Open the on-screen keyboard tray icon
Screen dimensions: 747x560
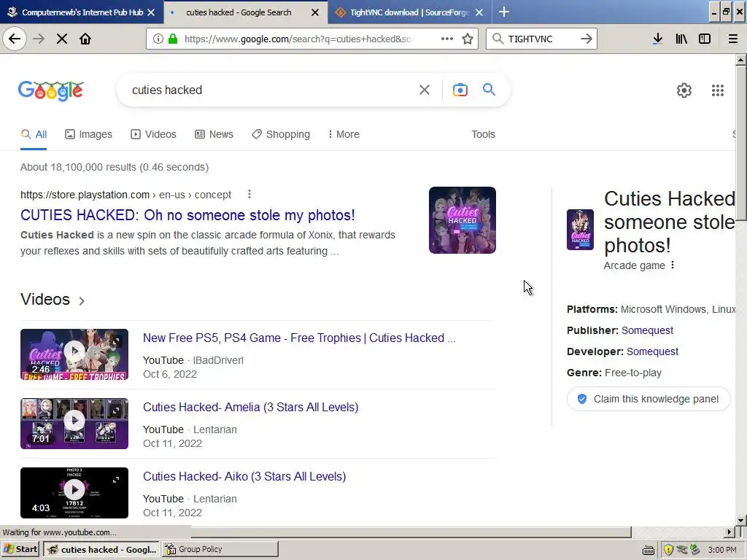tap(648, 551)
